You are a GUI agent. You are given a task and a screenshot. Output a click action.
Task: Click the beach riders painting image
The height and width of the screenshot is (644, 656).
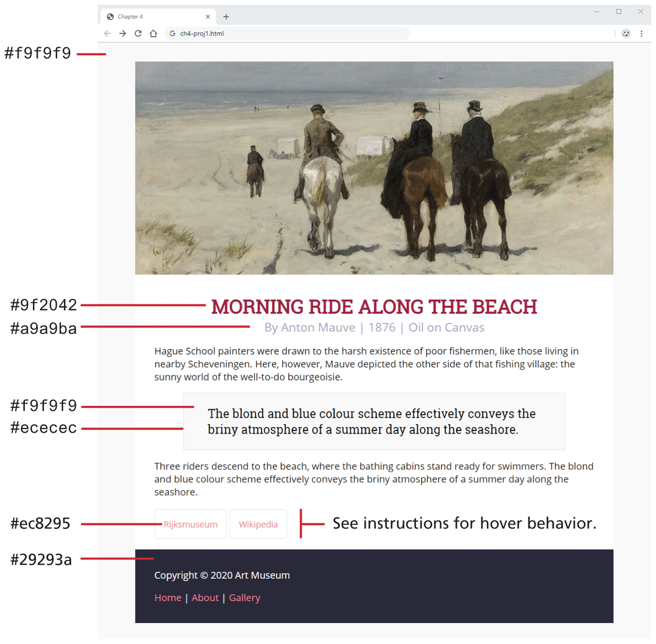374,168
